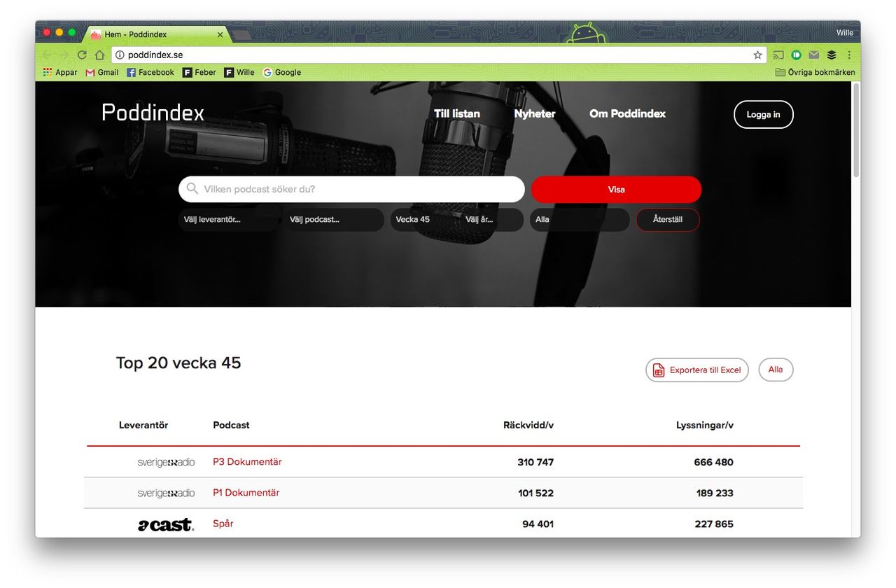Click Sveriges Radio logo in P1 Dokumentär row
Screen dimensions: 896x588
click(166, 493)
